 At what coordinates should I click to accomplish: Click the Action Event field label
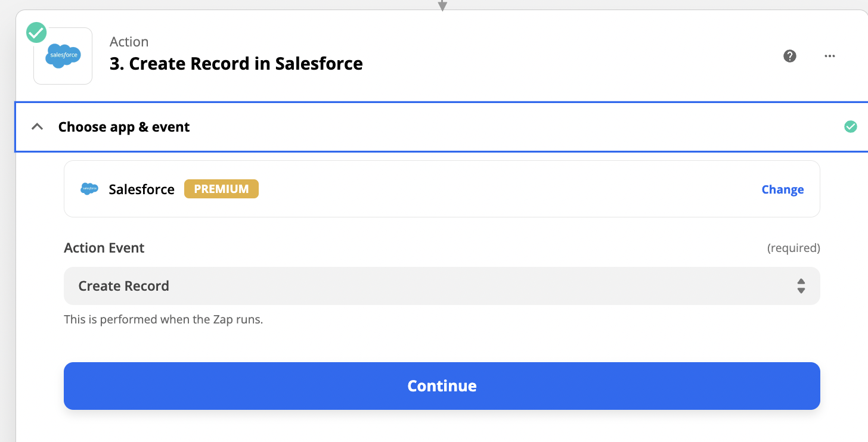(x=104, y=248)
